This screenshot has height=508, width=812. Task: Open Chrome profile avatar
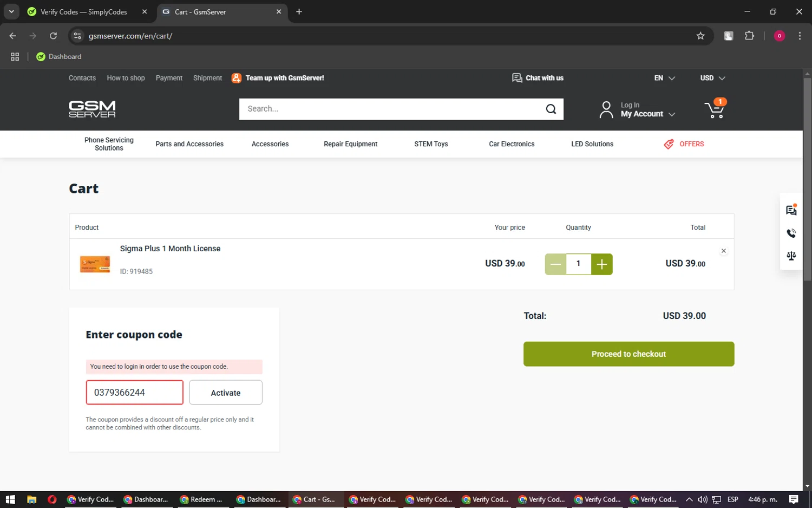780,36
